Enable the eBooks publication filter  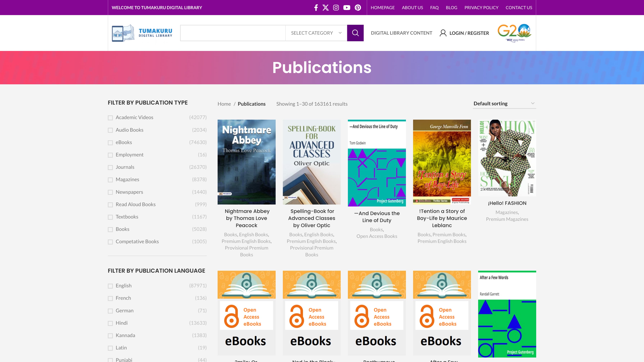point(110,143)
